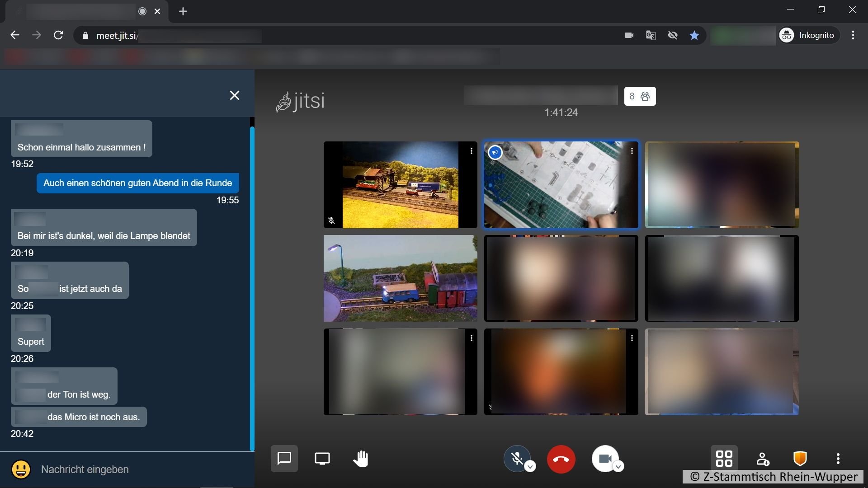Raise your hand in the meeting

[360, 459]
